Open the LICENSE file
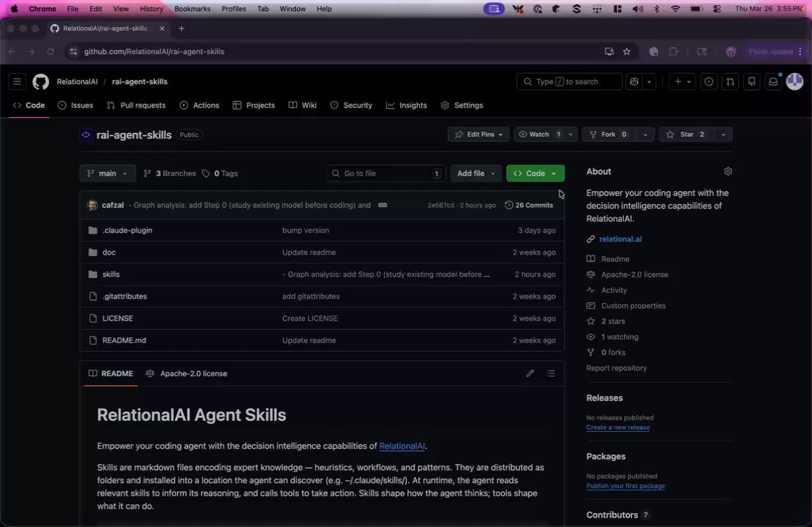Image resolution: width=812 pixels, height=527 pixels. pos(118,318)
